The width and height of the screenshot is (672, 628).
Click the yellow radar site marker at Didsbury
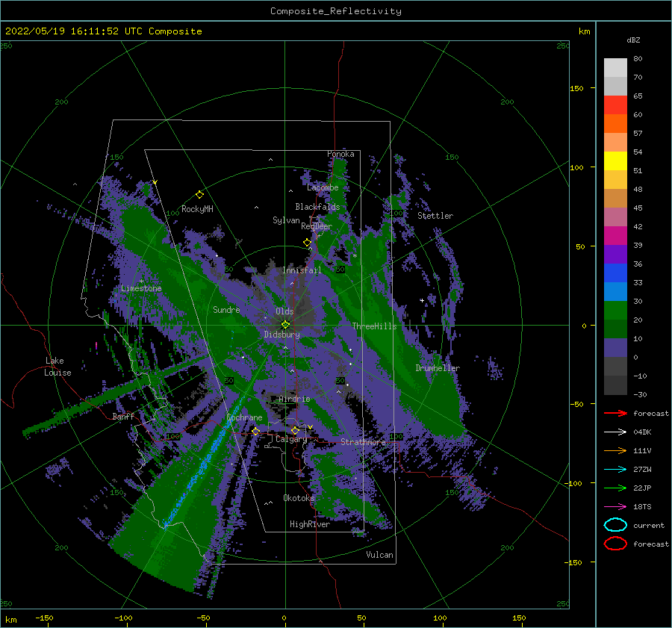coord(285,325)
